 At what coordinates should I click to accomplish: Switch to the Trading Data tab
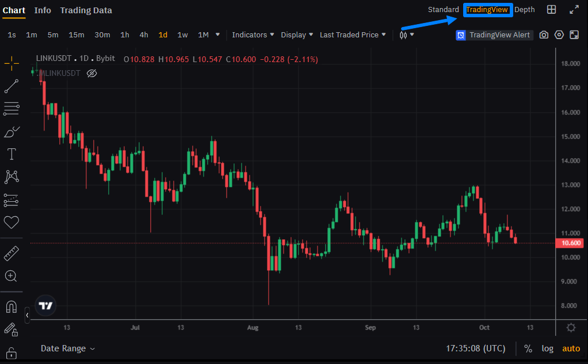click(86, 10)
